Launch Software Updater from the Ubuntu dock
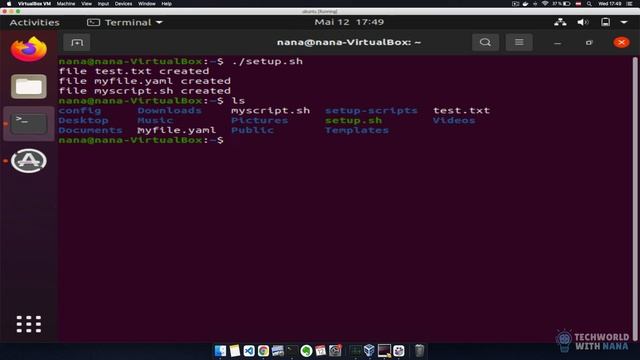This screenshot has height=360, width=640. (29, 161)
